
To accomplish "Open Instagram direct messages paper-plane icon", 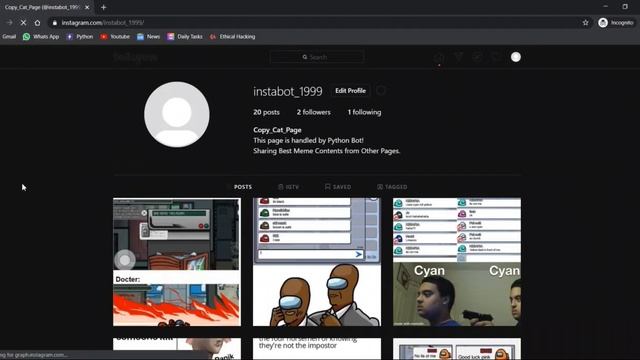I will coord(458,57).
